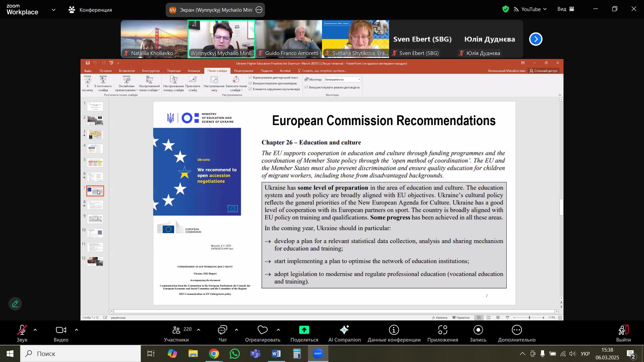644x362 pixels.
Task: Open Данные конференции meeting info
Action: click(394, 331)
